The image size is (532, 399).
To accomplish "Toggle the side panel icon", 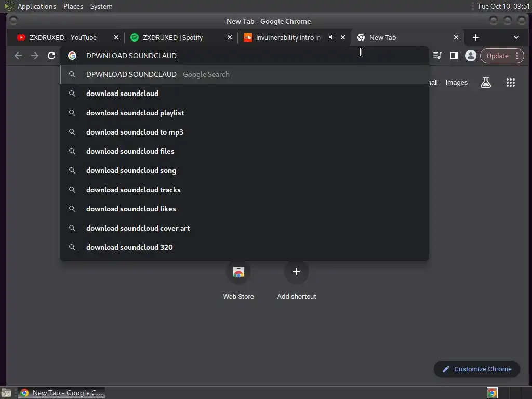I will click(454, 56).
